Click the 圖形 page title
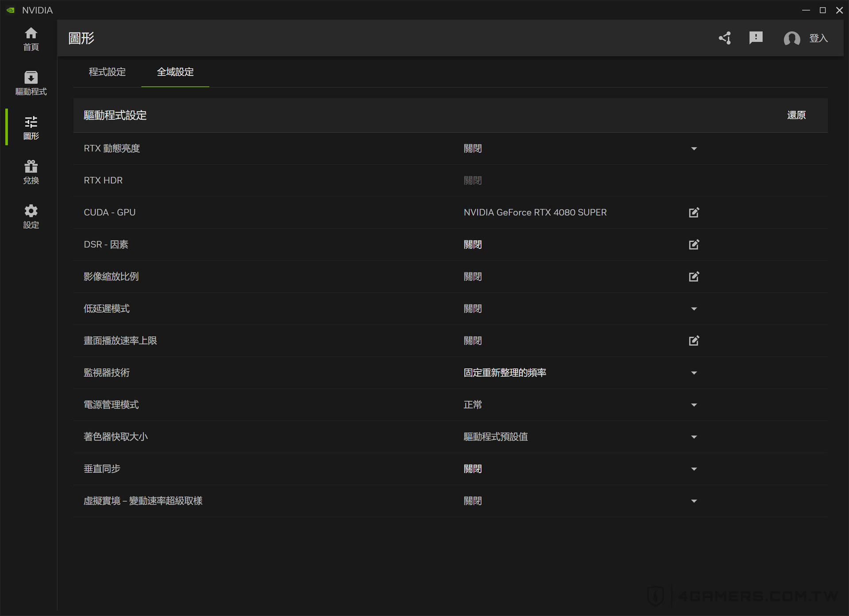This screenshot has height=616, width=849. click(x=81, y=38)
